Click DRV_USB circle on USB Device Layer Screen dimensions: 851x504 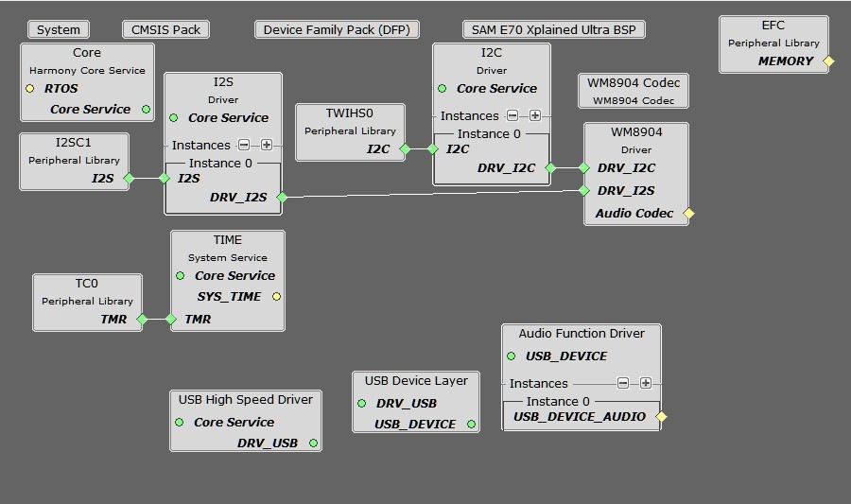point(361,403)
